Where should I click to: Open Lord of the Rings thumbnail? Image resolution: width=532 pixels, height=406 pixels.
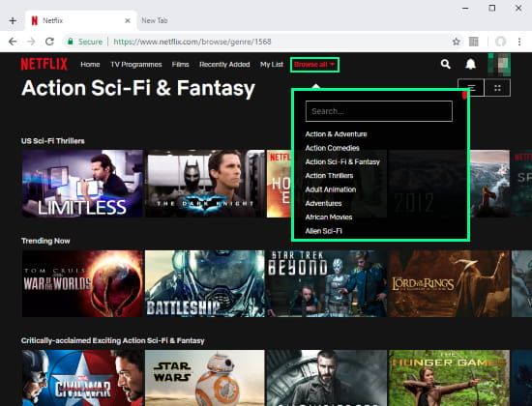click(x=449, y=283)
